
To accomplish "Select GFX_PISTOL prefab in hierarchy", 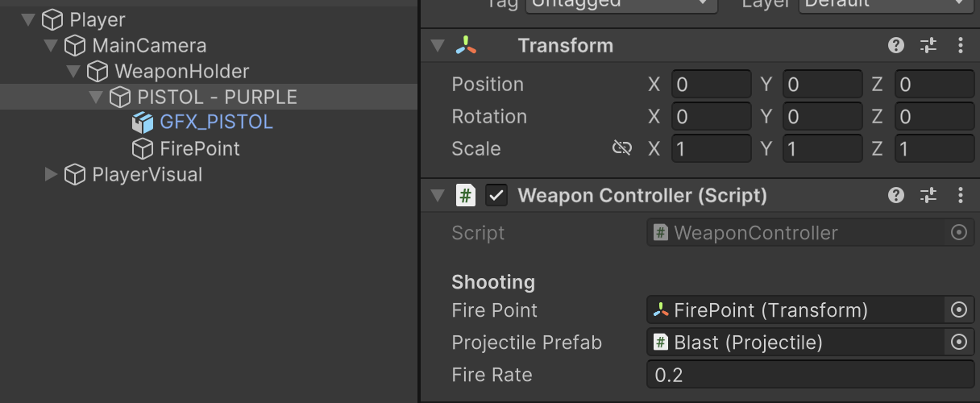I will pyautogui.click(x=216, y=123).
